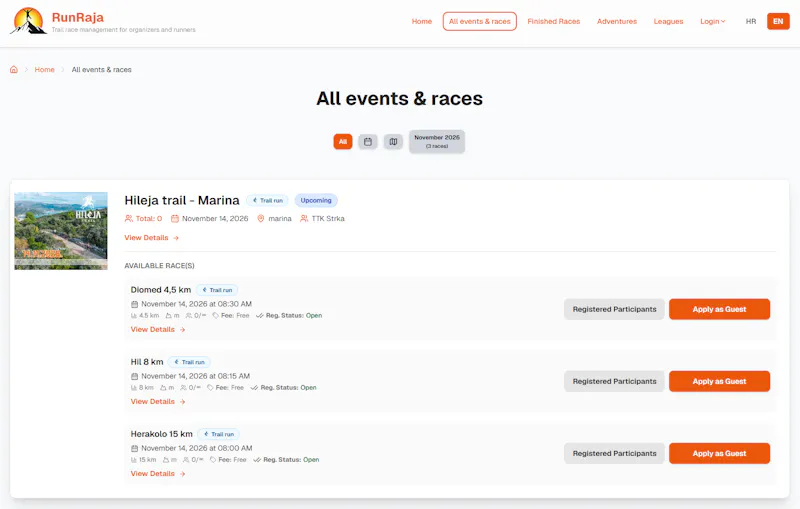Click participants count icon in Diomed row
The width and height of the screenshot is (800, 509).
188,316
